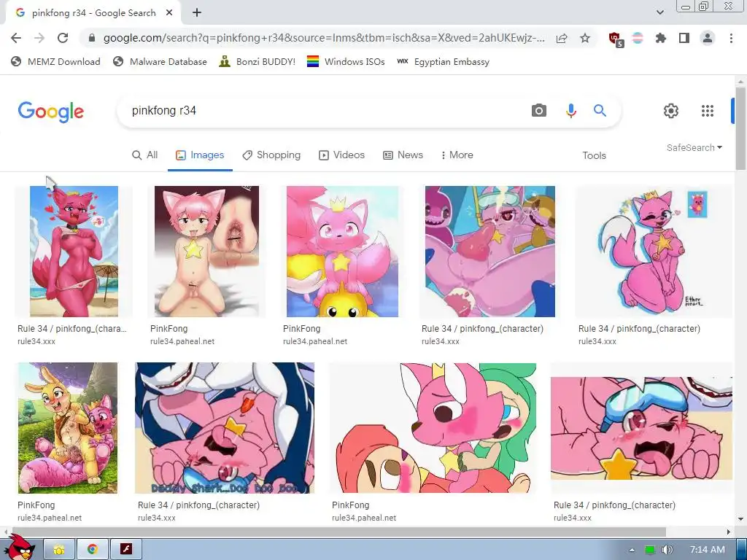This screenshot has width=747, height=560.
Task: Open the Malware Database bookmark
Action: (160, 61)
